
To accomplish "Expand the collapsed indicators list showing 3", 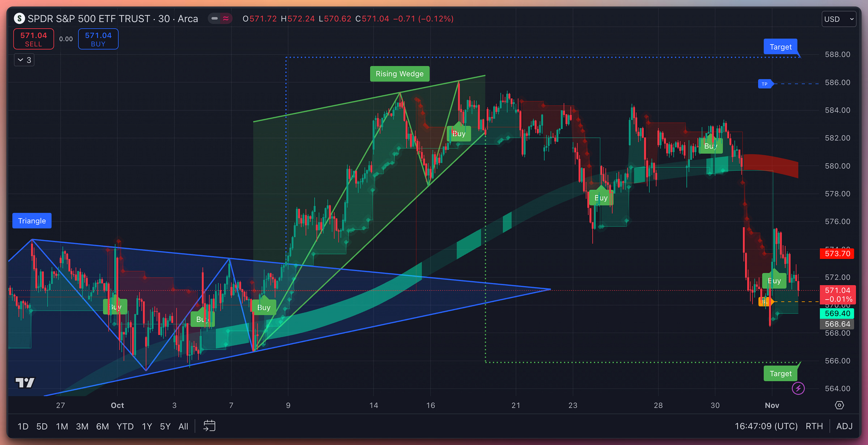I will pyautogui.click(x=24, y=60).
